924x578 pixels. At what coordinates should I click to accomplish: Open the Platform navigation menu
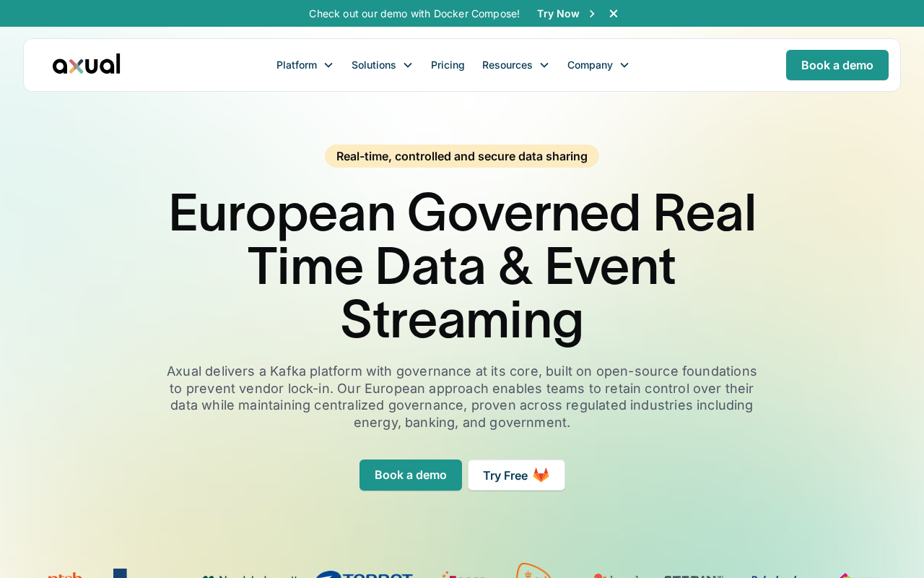[x=305, y=65]
